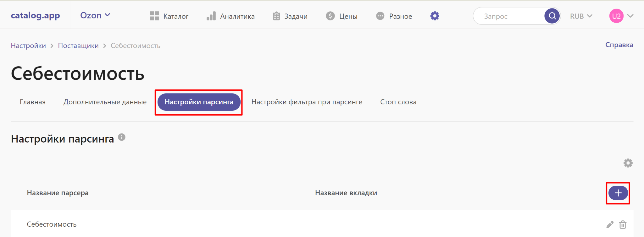Open the Аналитика menu
Screen dimensions: 644x237
point(230,16)
